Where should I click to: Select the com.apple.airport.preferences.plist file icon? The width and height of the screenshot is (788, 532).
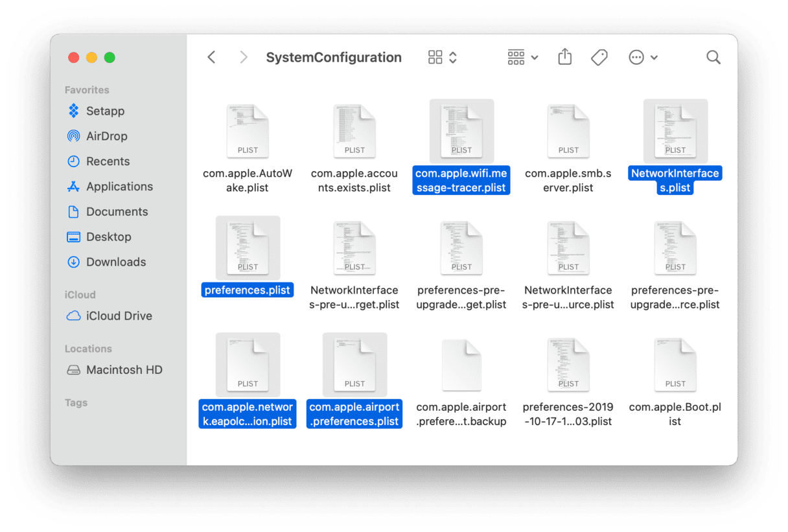354,365
